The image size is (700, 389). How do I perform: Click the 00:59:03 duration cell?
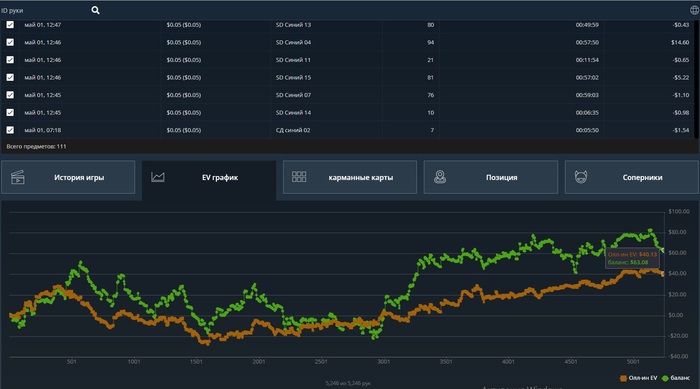pos(587,95)
